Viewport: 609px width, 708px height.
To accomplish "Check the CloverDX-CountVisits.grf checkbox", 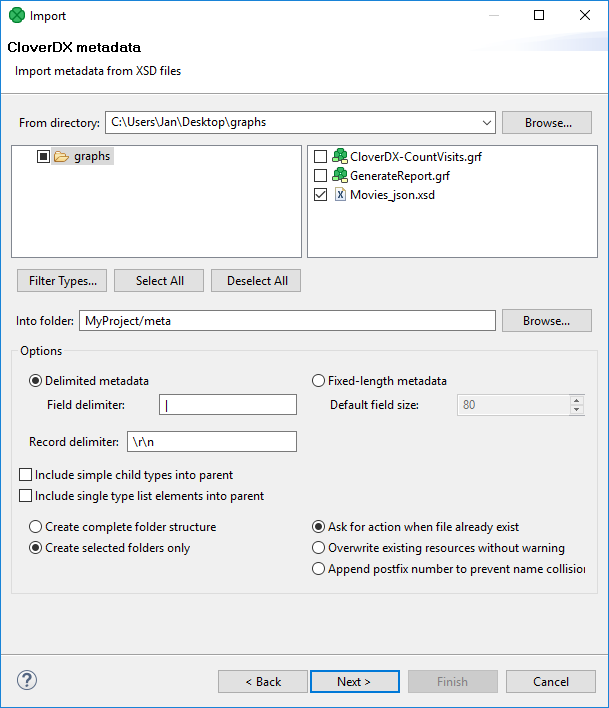I will pos(320,157).
